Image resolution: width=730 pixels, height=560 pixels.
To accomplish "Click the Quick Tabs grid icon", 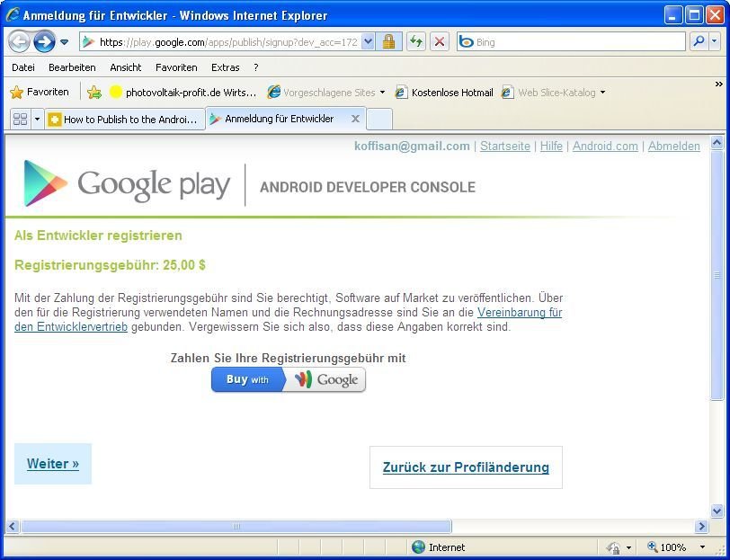I will 20,120.
